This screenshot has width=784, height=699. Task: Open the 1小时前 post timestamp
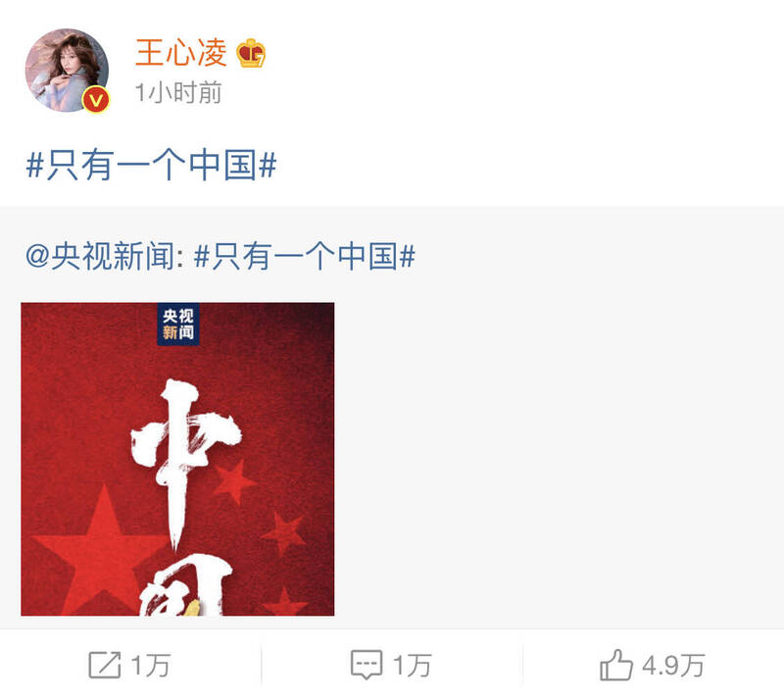coord(178,93)
